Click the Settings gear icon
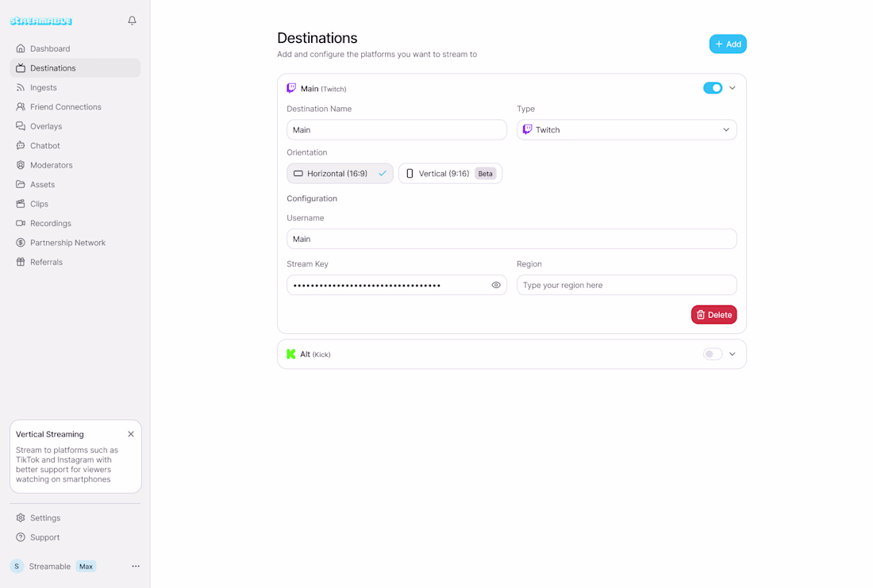This screenshot has height=588, width=873. [21, 518]
